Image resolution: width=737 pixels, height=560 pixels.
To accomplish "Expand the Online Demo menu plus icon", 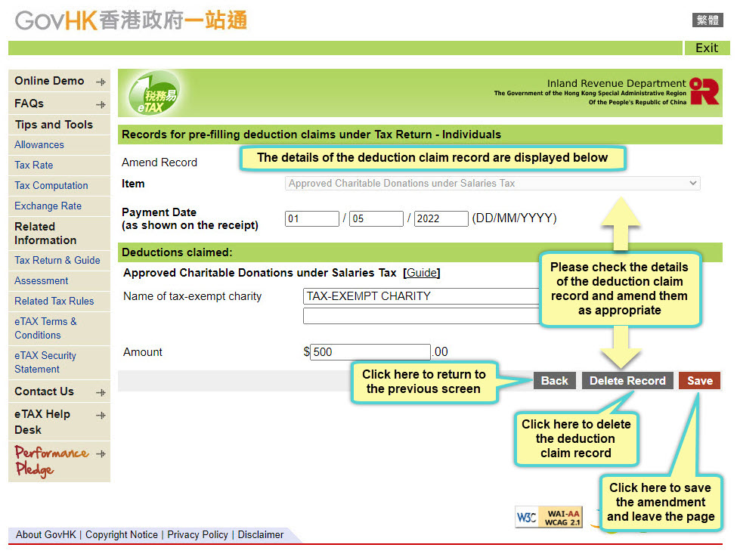I will coord(101,82).
